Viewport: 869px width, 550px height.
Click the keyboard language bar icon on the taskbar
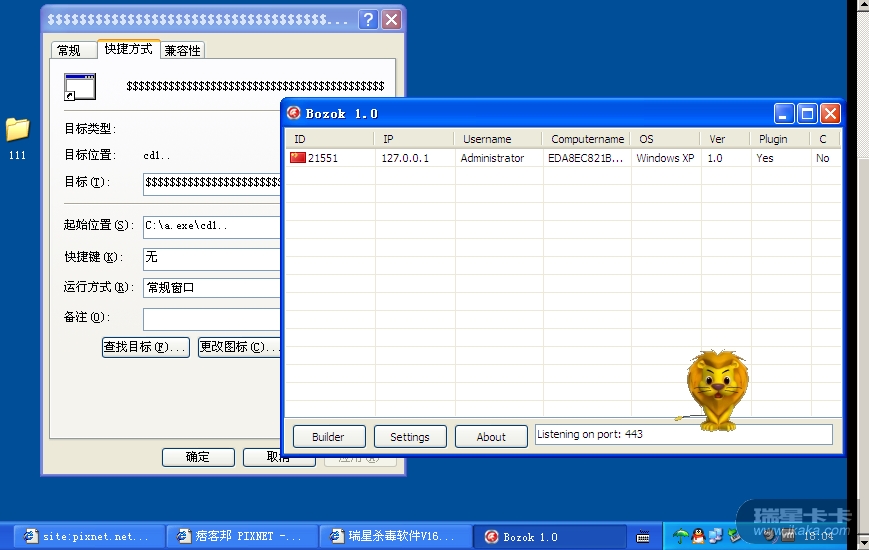pos(642,537)
